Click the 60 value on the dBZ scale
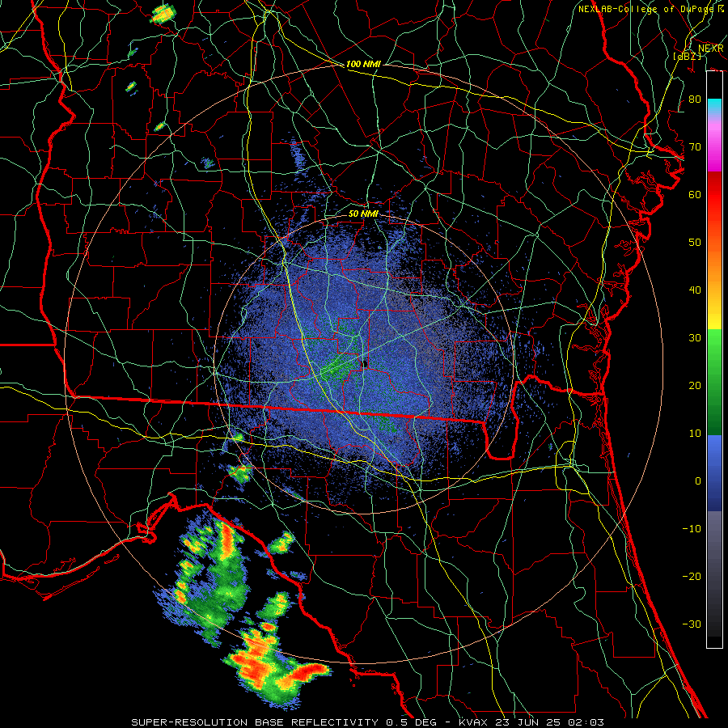 (695, 194)
